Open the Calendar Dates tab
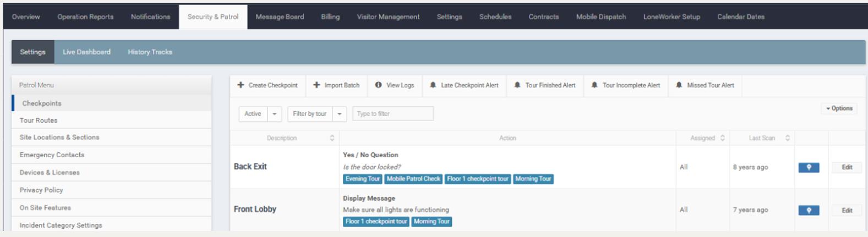Image resolution: width=868 pixels, height=237 pixels. 741,17
